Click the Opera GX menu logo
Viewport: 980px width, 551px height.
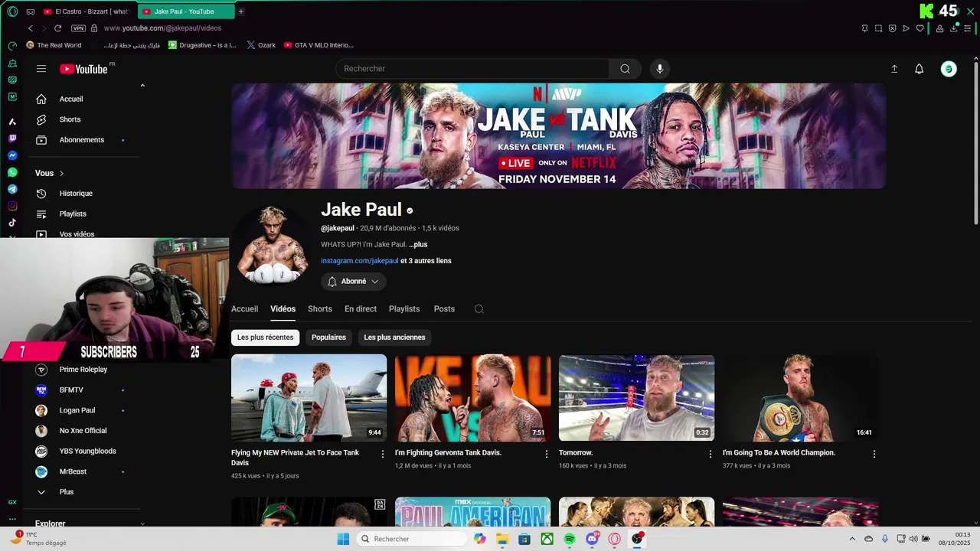(x=12, y=11)
